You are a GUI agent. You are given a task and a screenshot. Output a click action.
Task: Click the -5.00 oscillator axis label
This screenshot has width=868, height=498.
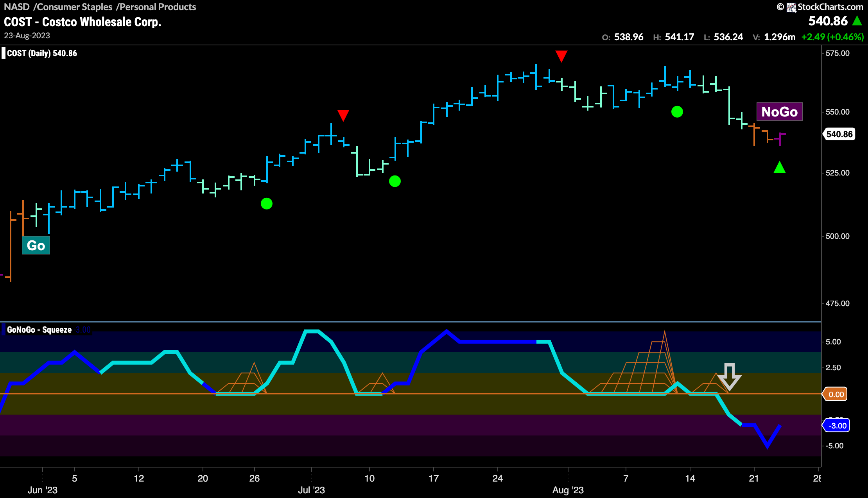pos(834,446)
